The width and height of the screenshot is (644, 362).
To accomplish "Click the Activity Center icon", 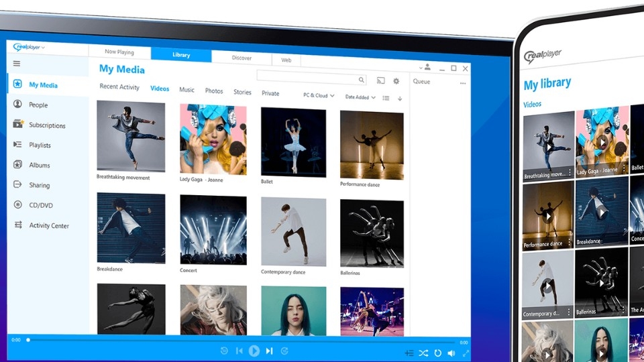I will pos(18,225).
